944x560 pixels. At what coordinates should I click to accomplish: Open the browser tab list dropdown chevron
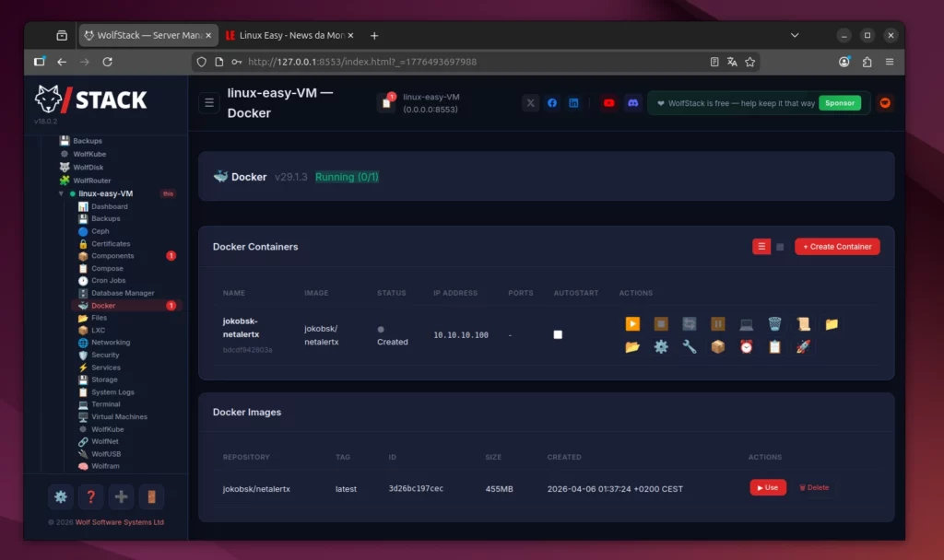pos(795,34)
